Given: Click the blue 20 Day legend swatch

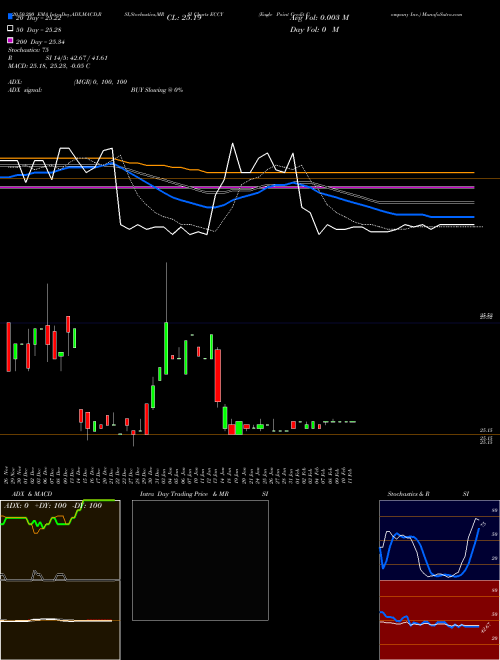Looking at the screenshot, I should [x=10, y=16].
